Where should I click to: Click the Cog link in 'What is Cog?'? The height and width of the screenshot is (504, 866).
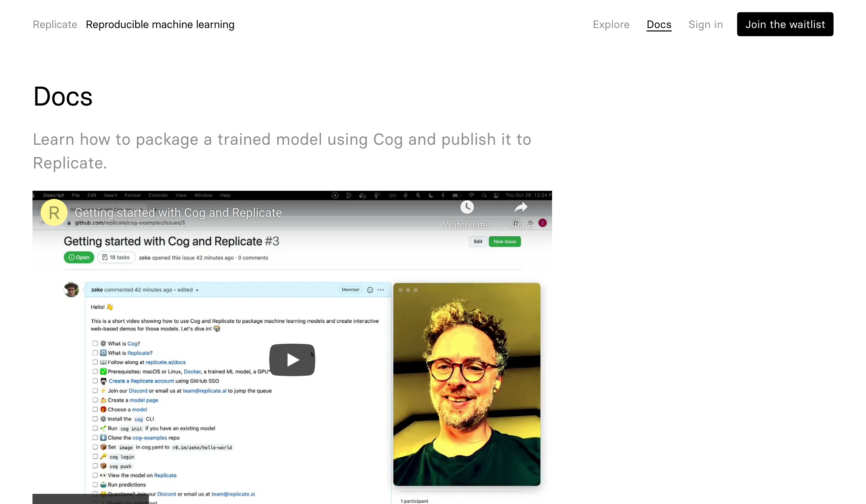pos(132,344)
